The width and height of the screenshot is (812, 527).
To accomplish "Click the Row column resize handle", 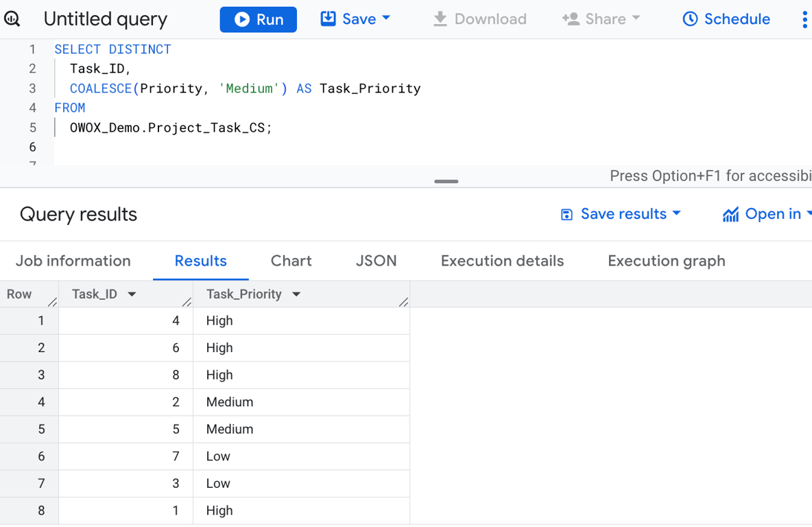I will coord(52,302).
